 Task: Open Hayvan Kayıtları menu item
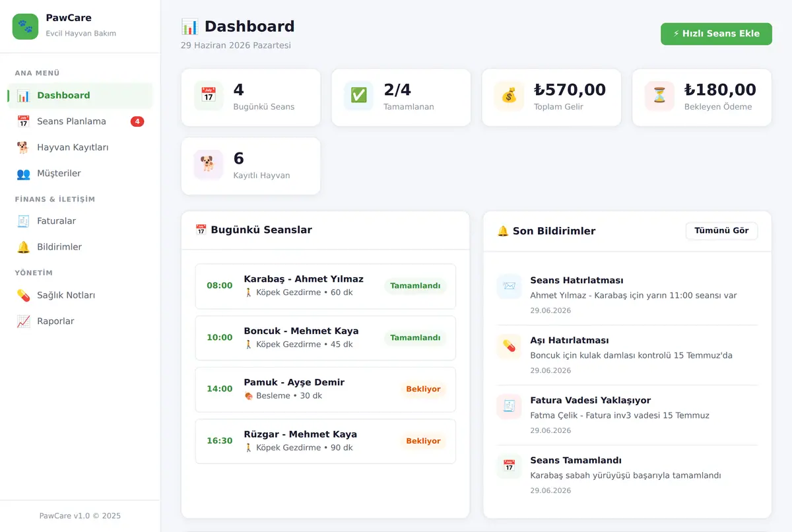point(80,147)
